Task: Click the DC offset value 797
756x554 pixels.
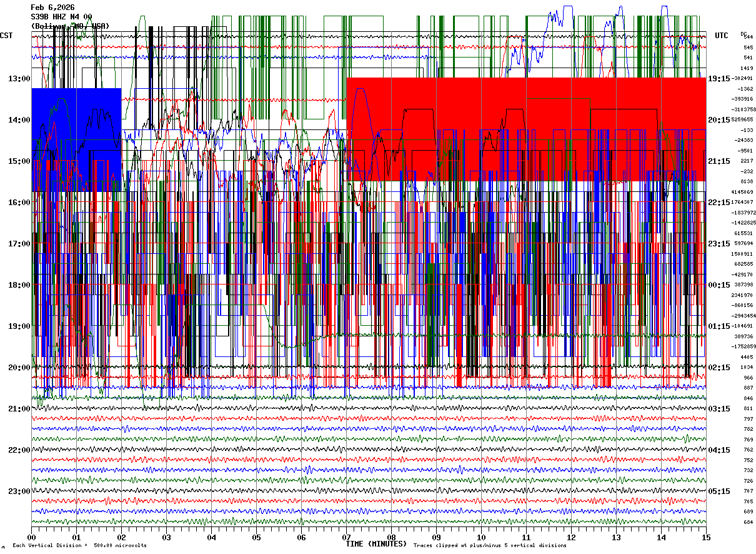Action: (x=748, y=419)
